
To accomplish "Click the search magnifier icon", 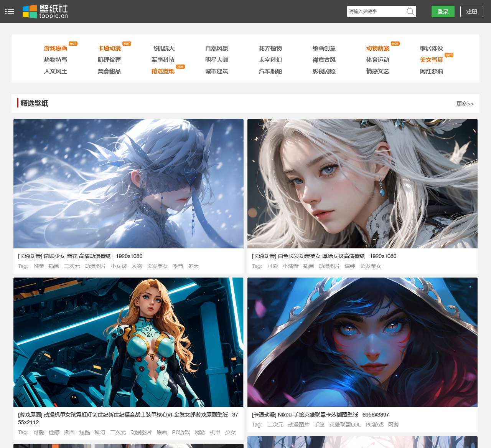I will (410, 12).
